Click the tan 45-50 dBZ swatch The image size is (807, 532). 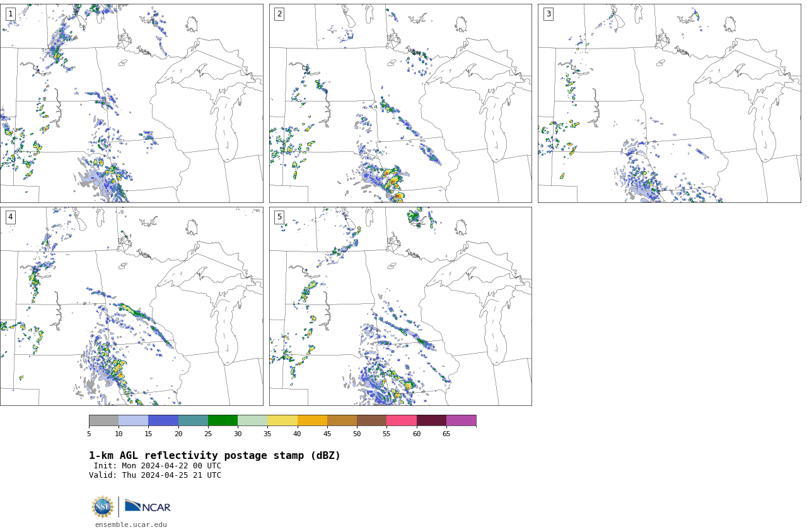click(342, 420)
